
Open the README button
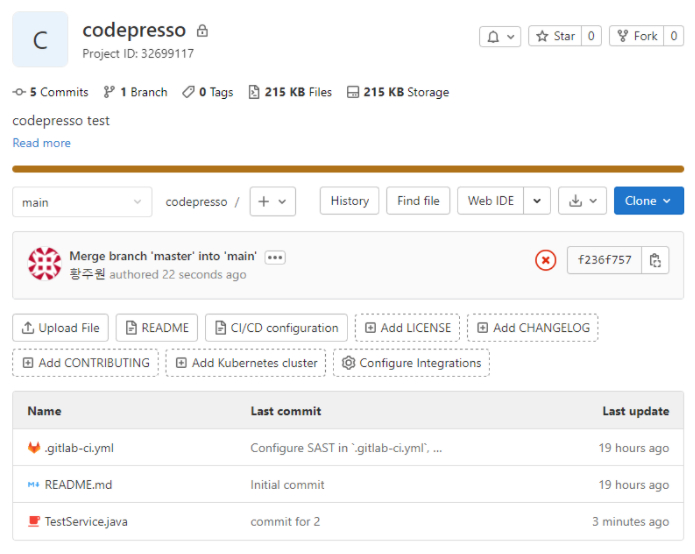coord(157,328)
